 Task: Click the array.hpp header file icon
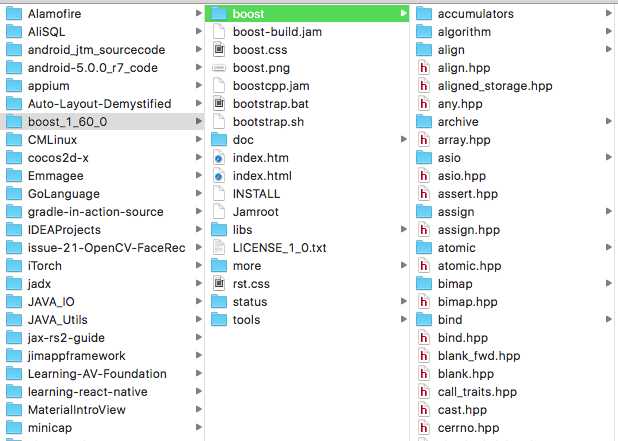click(x=424, y=140)
